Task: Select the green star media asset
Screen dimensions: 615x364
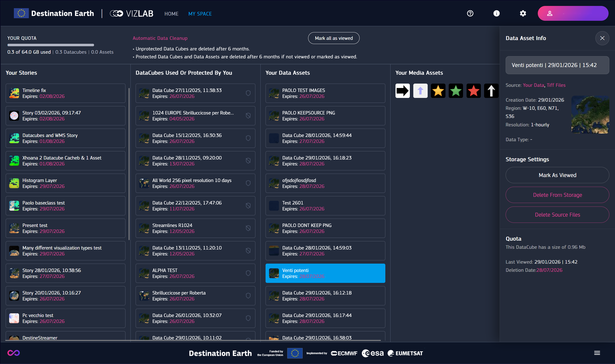Action: click(456, 91)
